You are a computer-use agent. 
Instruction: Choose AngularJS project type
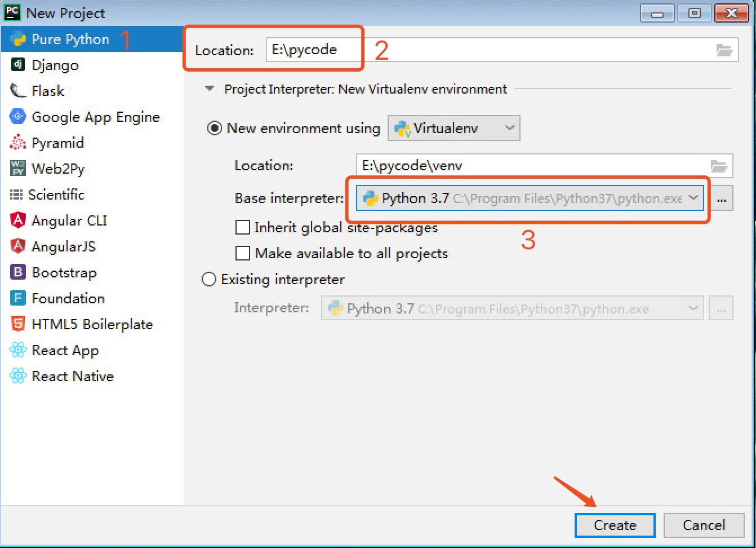[x=92, y=246]
